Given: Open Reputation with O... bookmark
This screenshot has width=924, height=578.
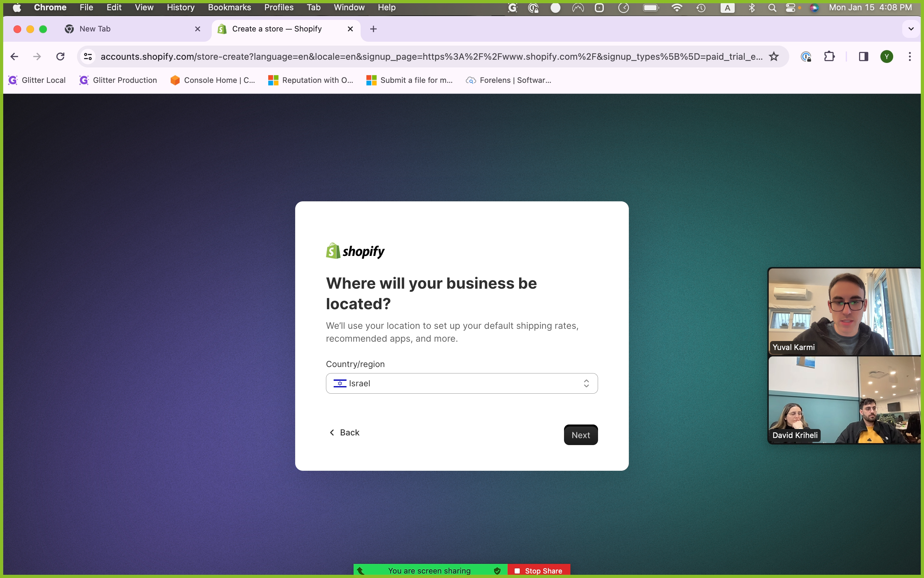Looking at the screenshot, I should pyautogui.click(x=311, y=80).
